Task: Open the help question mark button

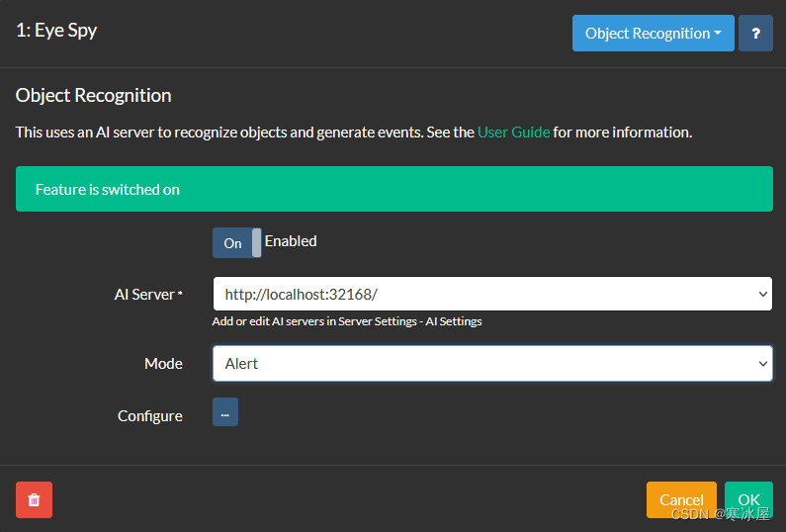Action: pos(755,33)
